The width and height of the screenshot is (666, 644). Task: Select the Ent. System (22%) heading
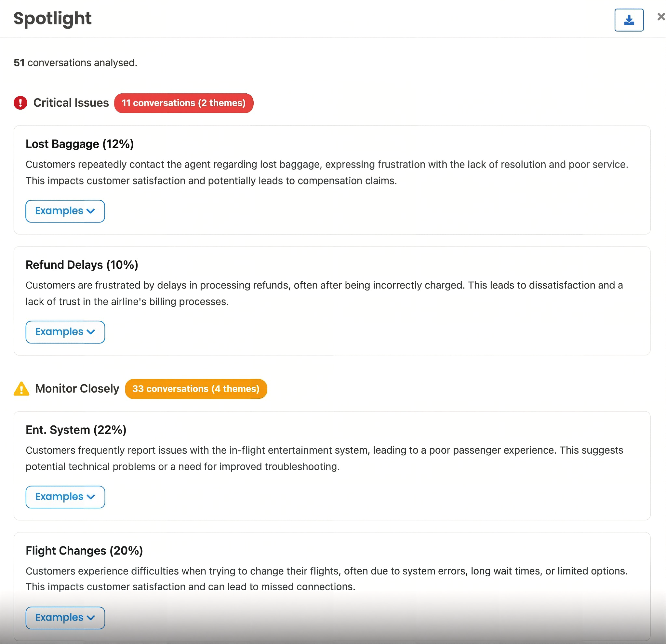click(x=76, y=430)
